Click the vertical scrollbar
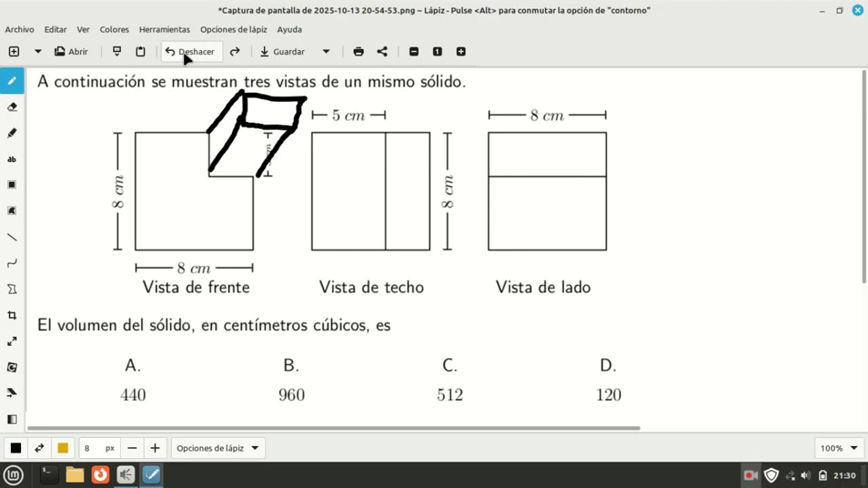 pyautogui.click(x=864, y=176)
